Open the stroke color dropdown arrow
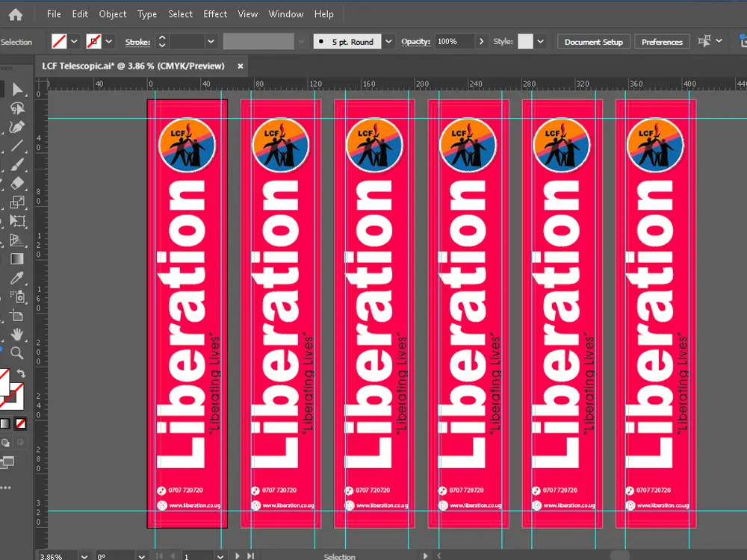 (x=109, y=41)
